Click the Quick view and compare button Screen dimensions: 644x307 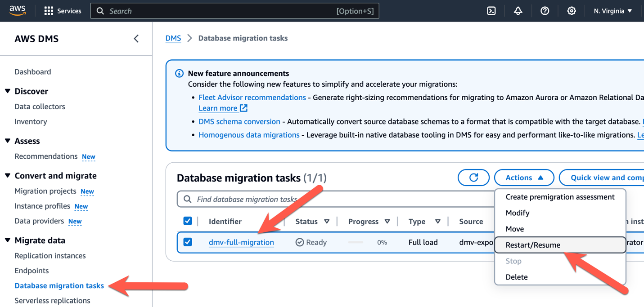coord(602,178)
